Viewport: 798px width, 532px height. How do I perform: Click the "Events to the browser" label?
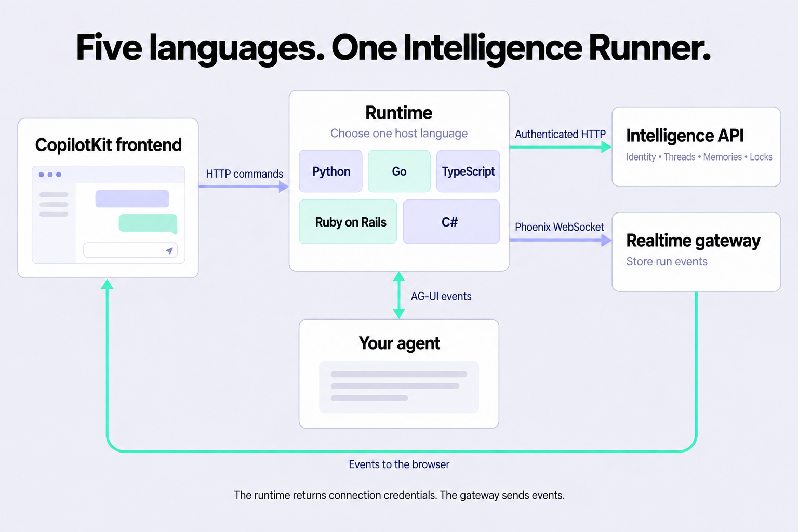(399, 464)
